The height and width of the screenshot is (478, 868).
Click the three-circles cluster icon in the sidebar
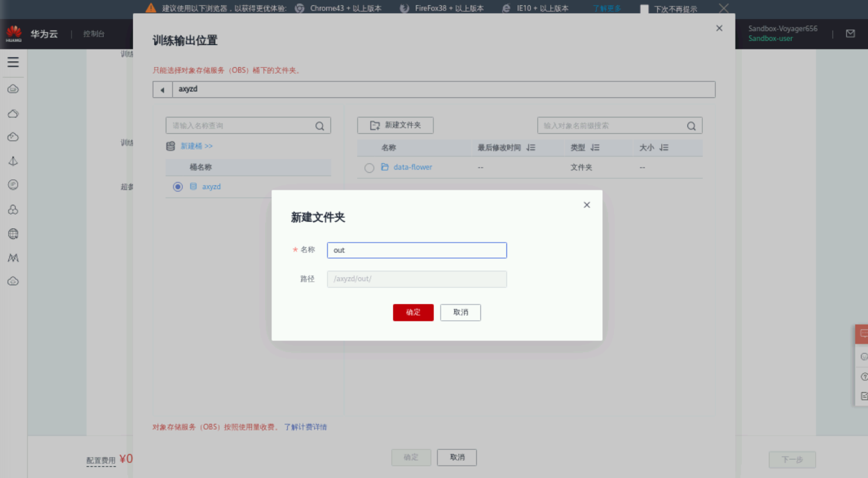pos(13,209)
